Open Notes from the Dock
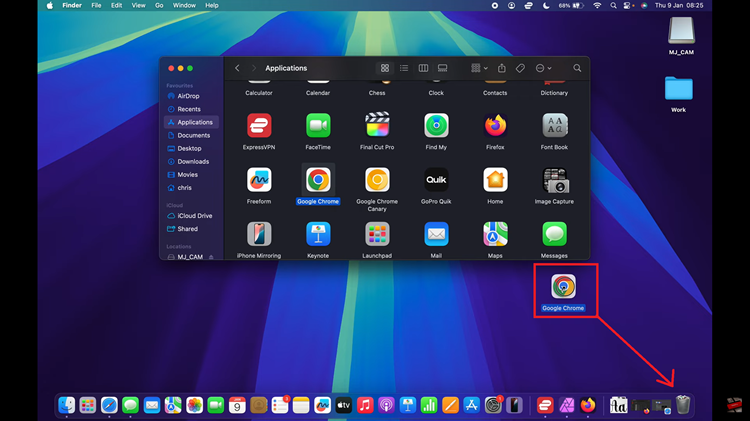The image size is (750, 421). (x=301, y=405)
